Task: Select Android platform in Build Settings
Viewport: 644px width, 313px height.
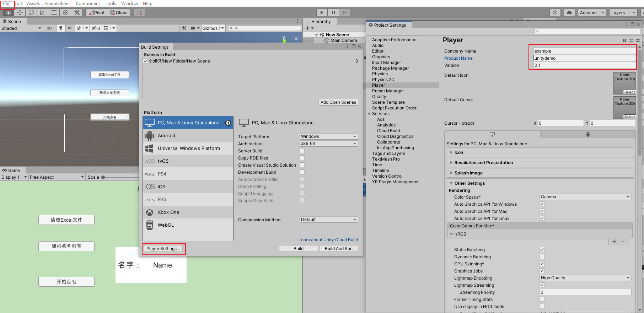Action: tap(188, 135)
